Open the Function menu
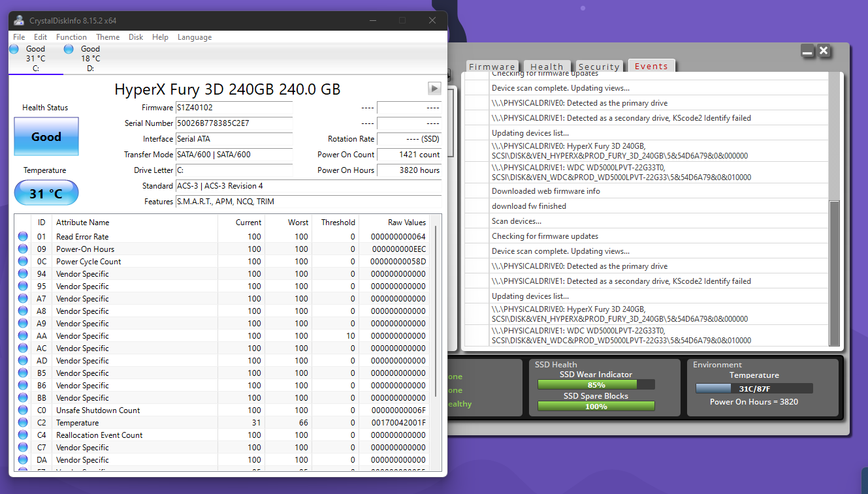Screen dimensions: 868x494 click(x=71, y=37)
